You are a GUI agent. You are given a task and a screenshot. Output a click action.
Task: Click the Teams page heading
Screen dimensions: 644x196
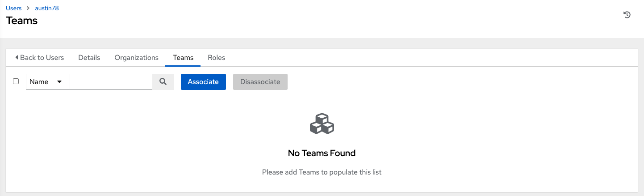click(22, 21)
